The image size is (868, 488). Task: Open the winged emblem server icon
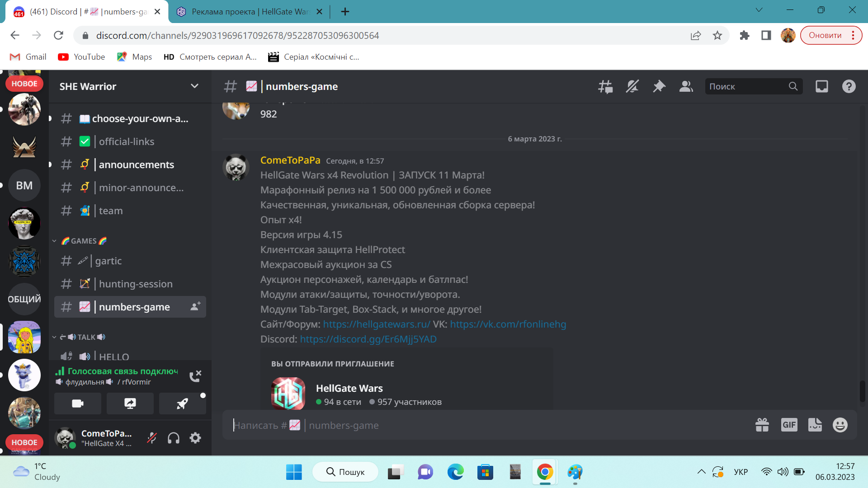click(24, 147)
